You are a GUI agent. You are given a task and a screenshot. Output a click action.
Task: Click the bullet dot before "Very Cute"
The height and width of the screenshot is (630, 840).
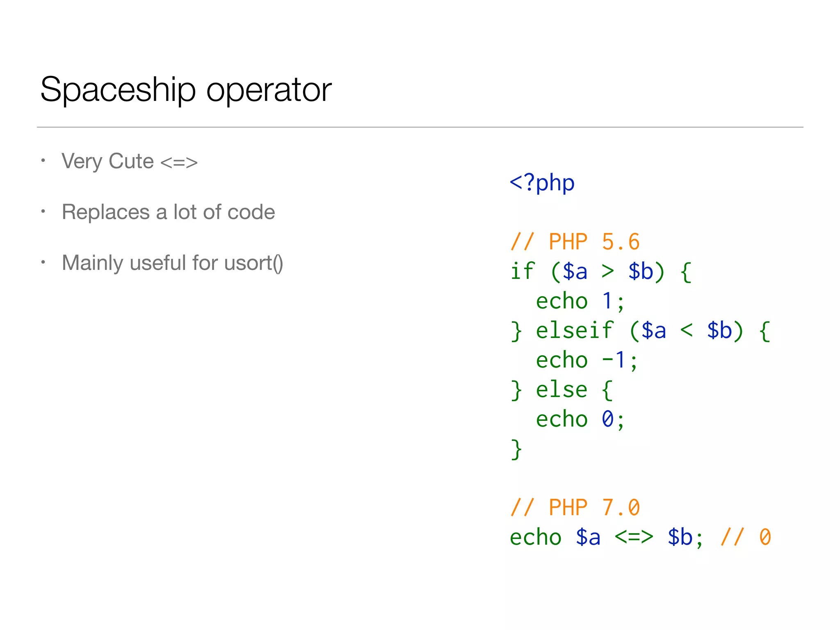pos(43,161)
